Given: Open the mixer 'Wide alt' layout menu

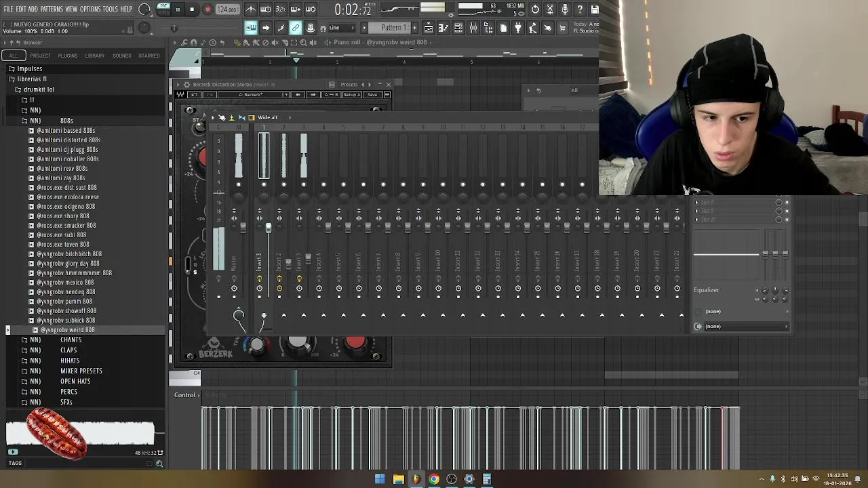Looking at the screenshot, I should click(267, 118).
